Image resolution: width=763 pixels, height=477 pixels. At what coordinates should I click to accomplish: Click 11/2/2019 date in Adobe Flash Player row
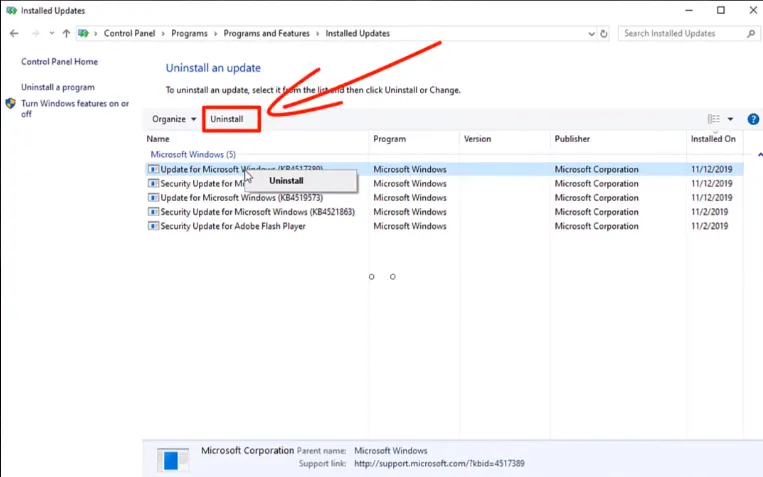coord(709,226)
